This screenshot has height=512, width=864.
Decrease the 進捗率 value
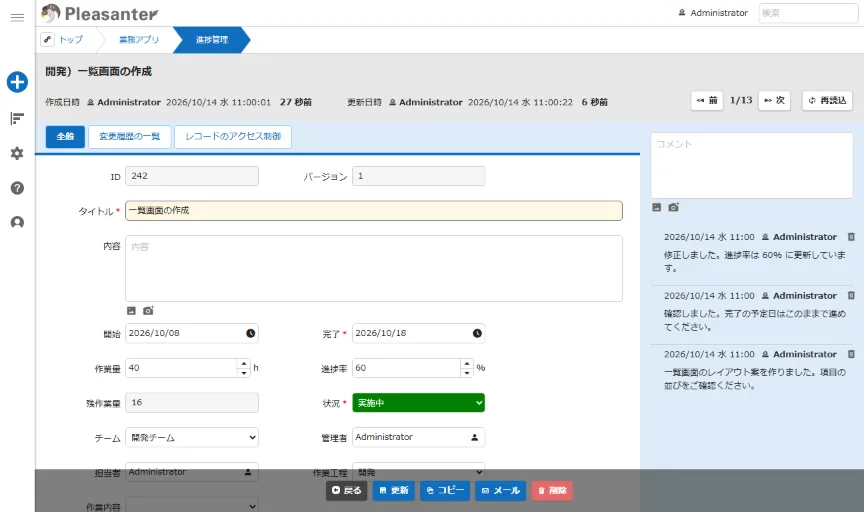tap(467, 373)
